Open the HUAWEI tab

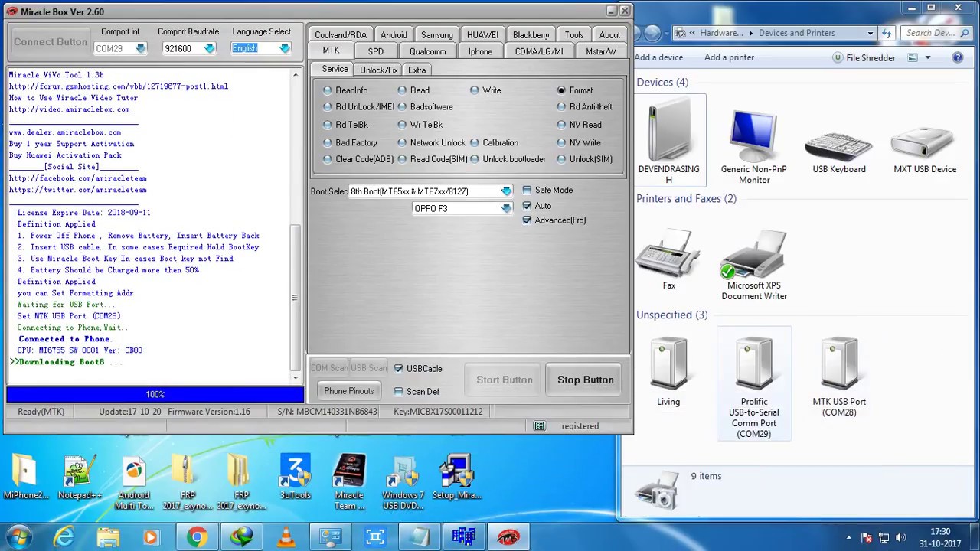click(482, 34)
